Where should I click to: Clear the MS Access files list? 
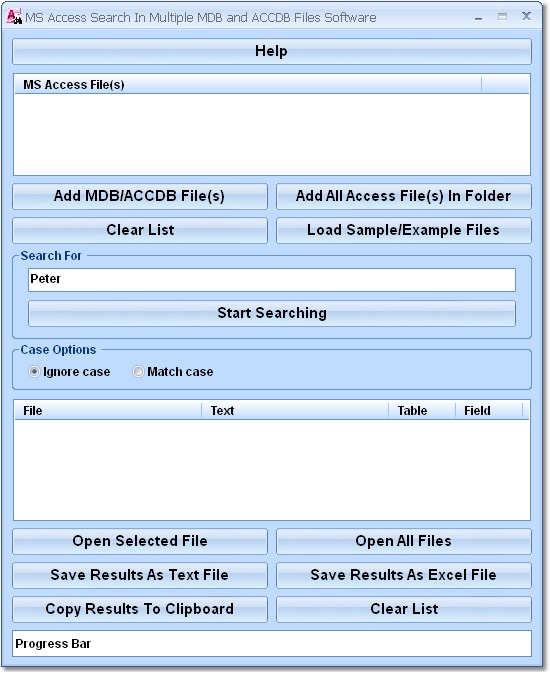point(140,230)
